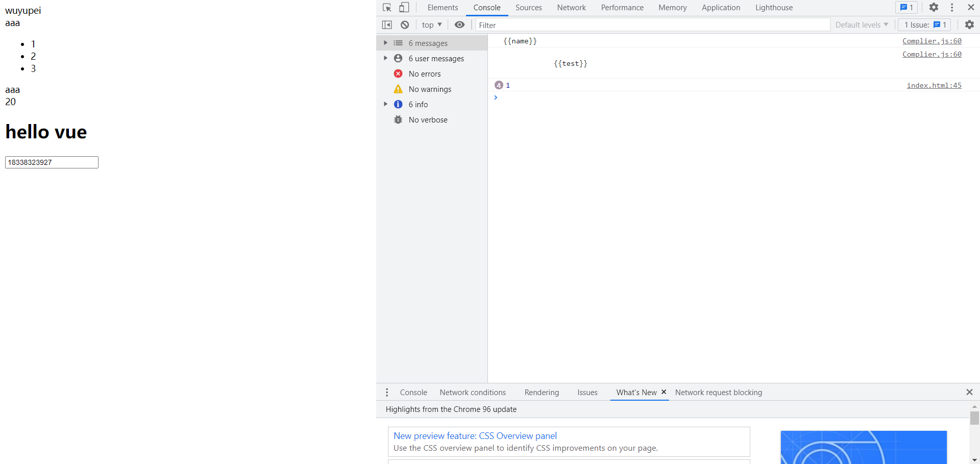Click the What's New video thumbnail
980x464 pixels.
pyautogui.click(x=864, y=447)
